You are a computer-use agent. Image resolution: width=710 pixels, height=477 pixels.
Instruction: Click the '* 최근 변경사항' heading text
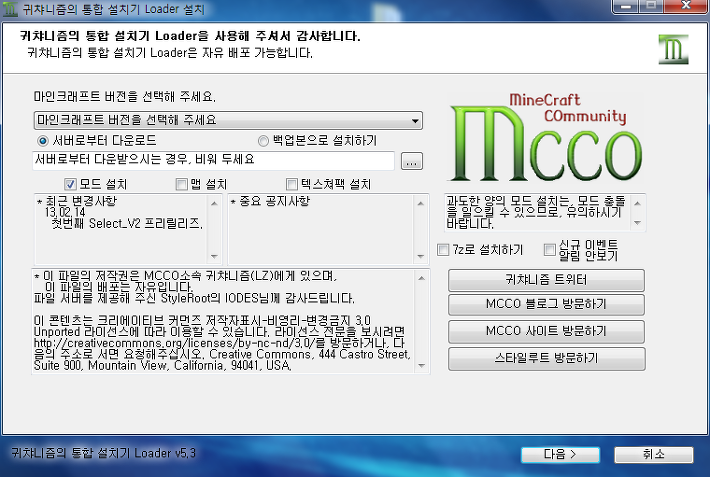coord(77,201)
